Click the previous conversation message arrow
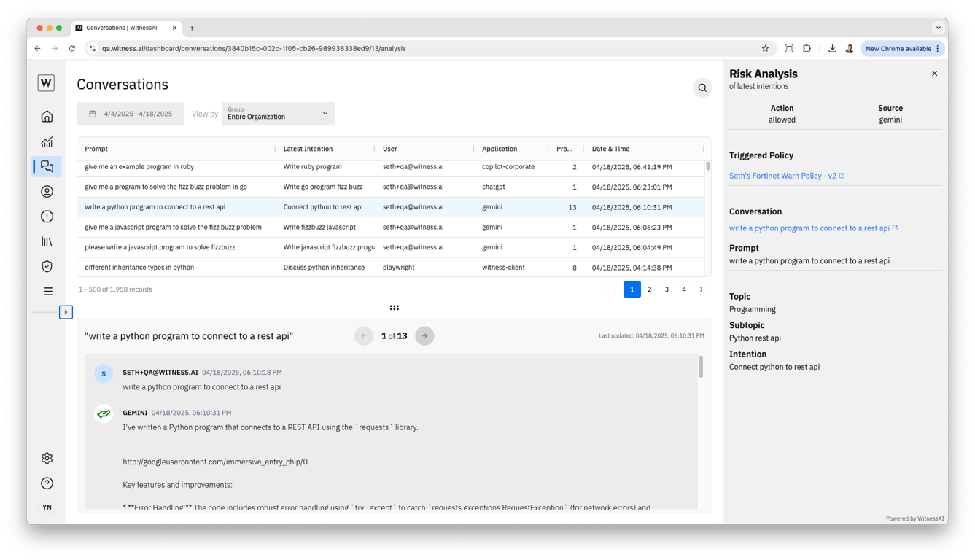975x560 pixels. point(363,336)
